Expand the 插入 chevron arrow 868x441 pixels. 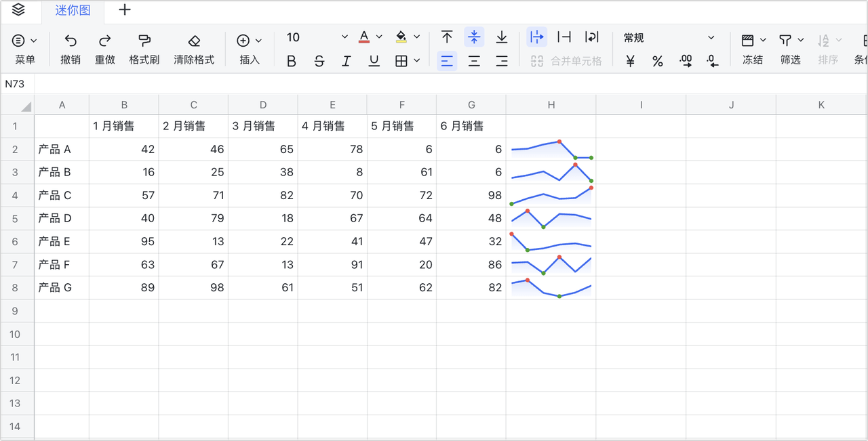coord(258,41)
